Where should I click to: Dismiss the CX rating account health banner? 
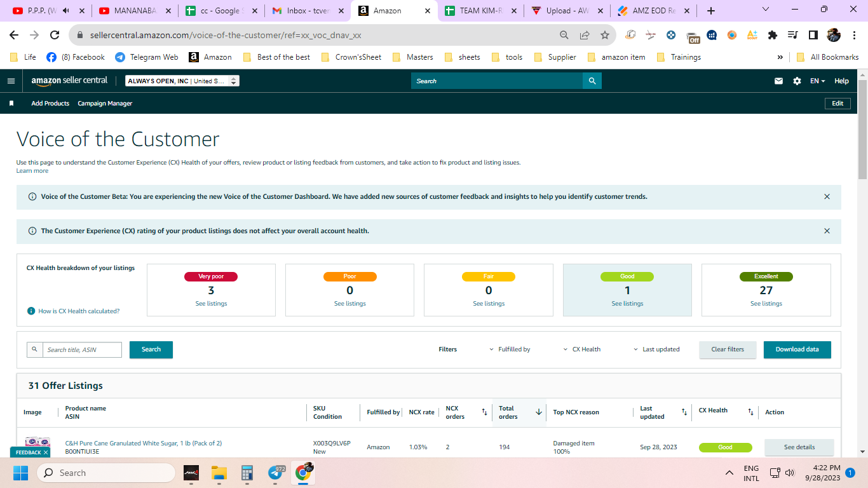(827, 231)
